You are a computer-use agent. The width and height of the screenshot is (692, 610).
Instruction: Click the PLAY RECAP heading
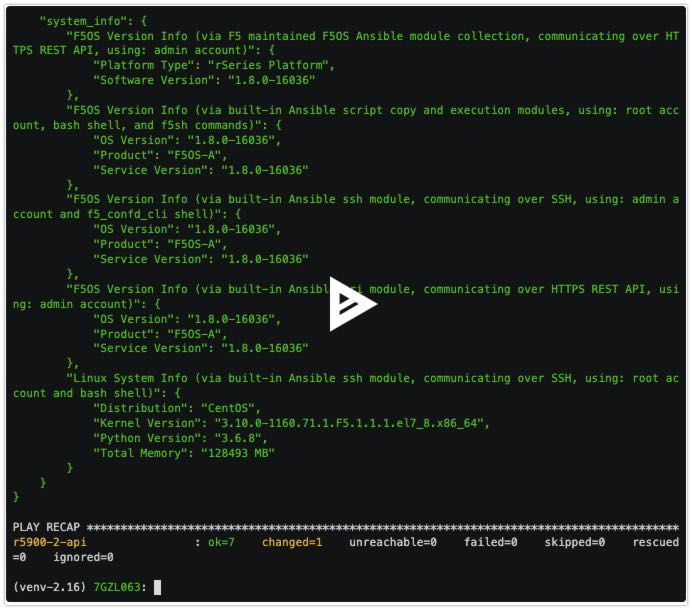coord(46,527)
